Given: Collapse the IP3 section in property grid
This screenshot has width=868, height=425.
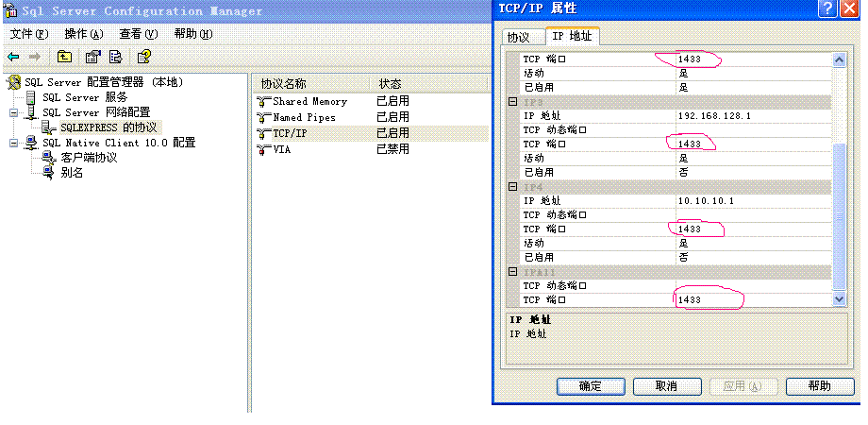Looking at the screenshot, I should [x=512, y=102].
